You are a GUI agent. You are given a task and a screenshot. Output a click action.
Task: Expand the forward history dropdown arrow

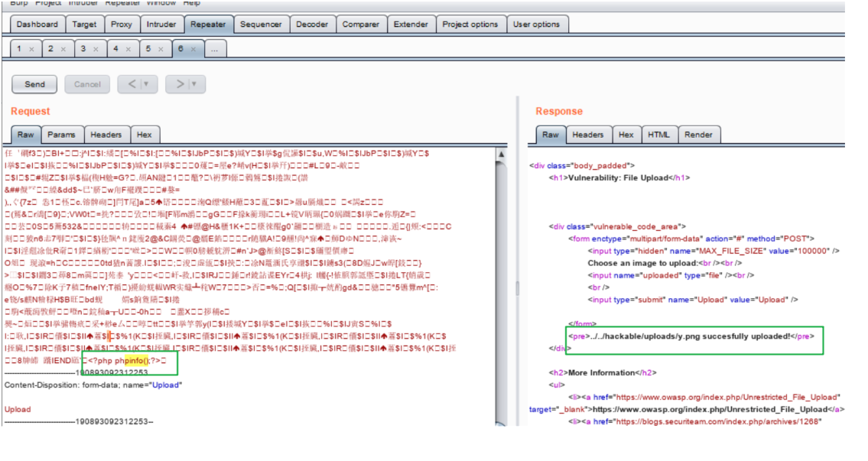tap(193, 84)
